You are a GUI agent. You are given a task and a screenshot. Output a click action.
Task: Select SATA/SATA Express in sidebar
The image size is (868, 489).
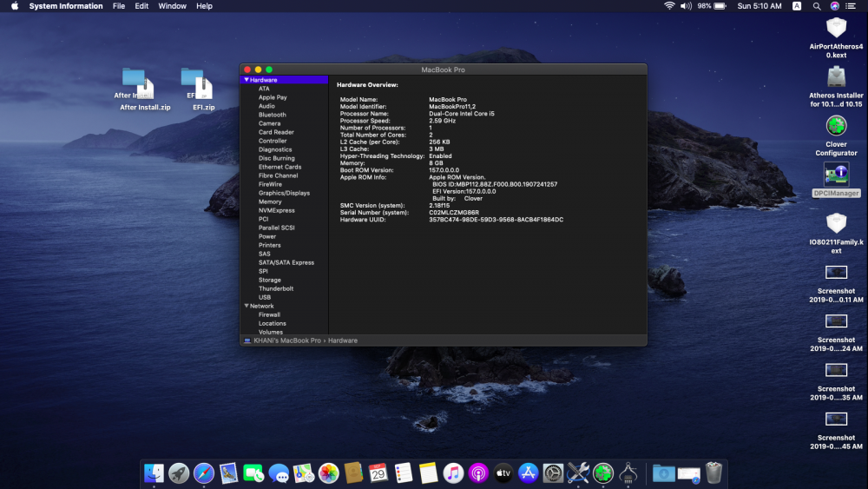(286, 262)
